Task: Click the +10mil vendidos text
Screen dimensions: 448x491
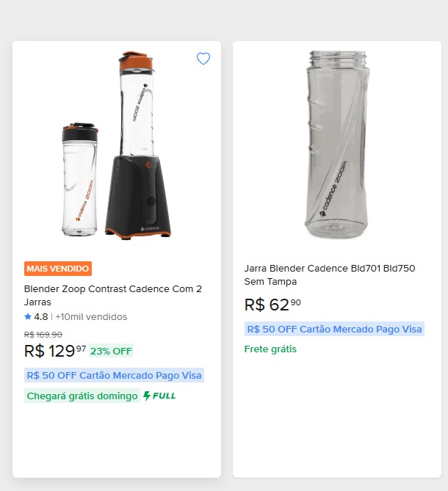Action: click(91, 317)
